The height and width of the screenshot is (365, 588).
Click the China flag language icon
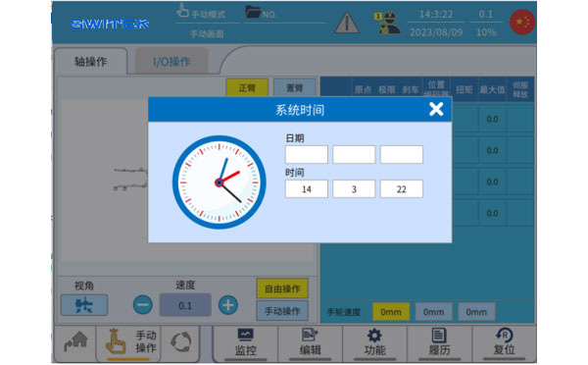click(522, 23)
